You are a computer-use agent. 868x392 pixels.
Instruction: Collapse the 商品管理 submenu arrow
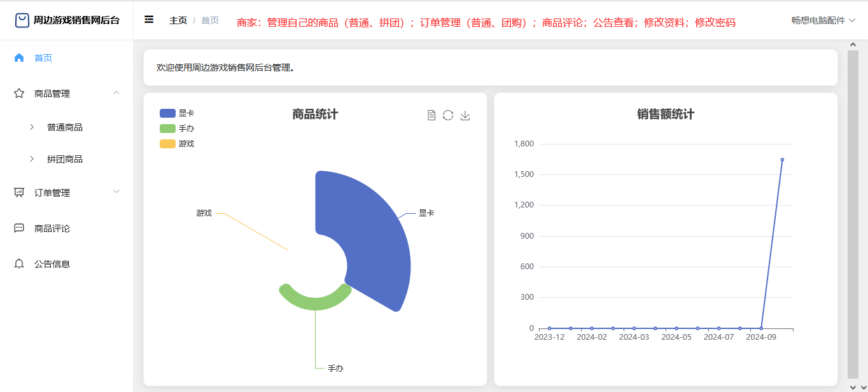[116, 93]
